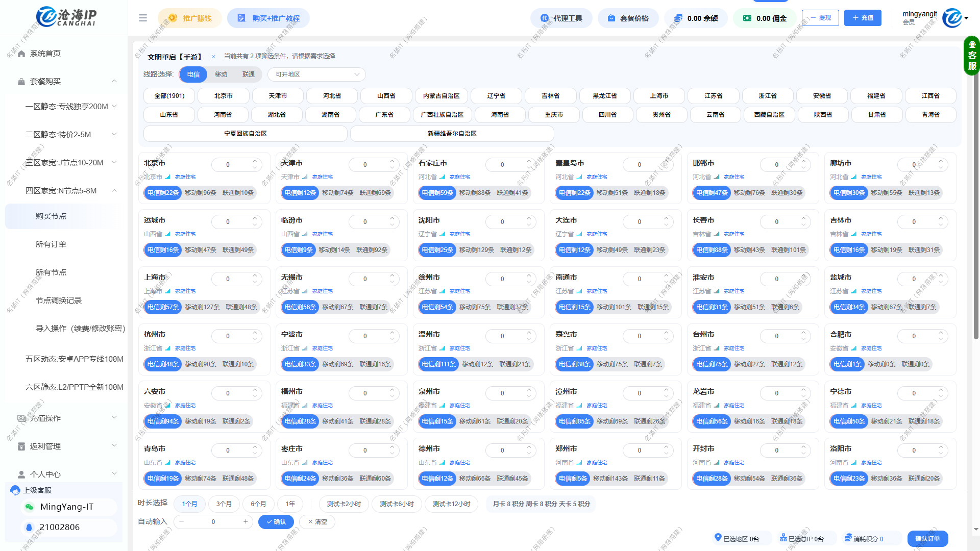Click the 系统首页 home icon in sidebar
The width and height of the screenshot is (980, 551).
21,54
